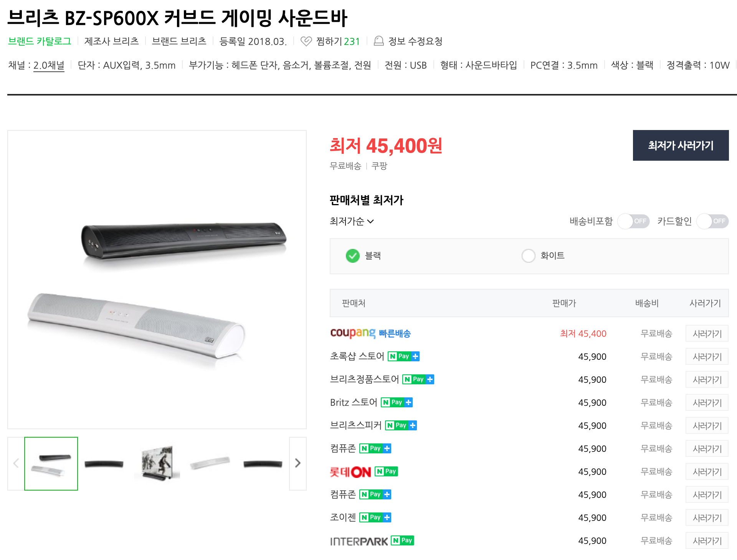
Task: Click 사러가기 for Britz 스토어
Action: 707,403
